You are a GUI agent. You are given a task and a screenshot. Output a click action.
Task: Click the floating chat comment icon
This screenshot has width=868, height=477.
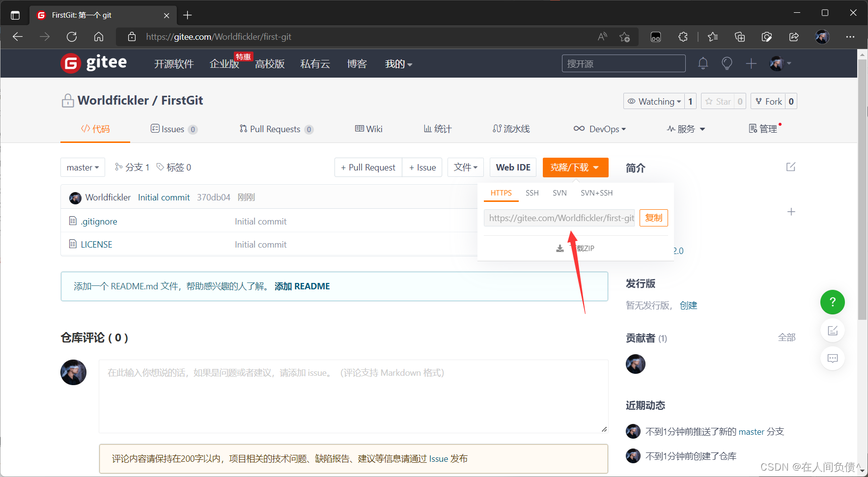(833, 358)
